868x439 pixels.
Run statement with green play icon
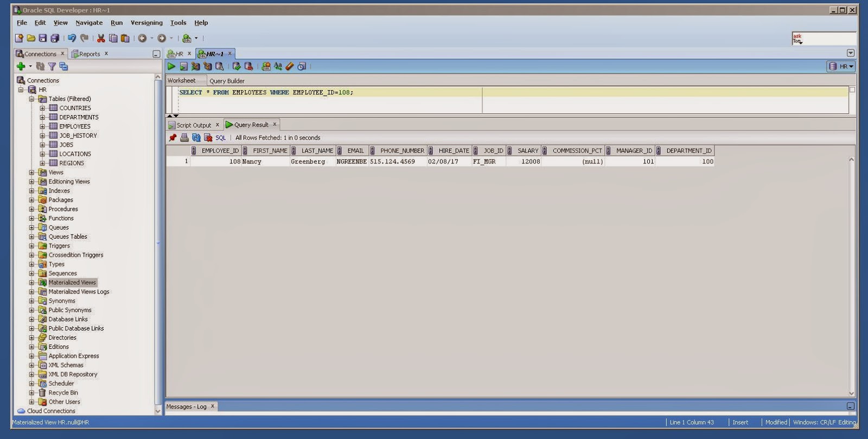(x=171, y=66)
